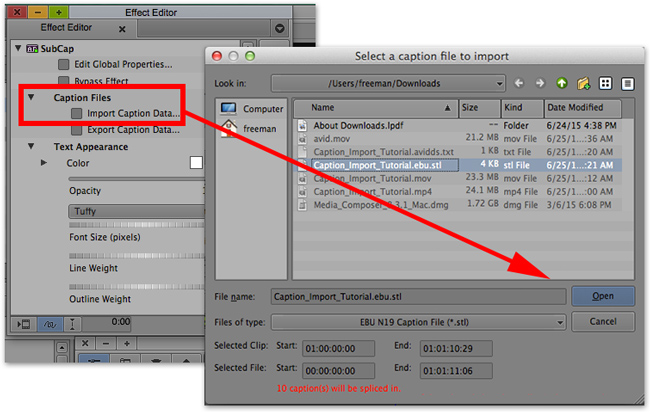Sort files by the Name column
The image size is (650, 412).
(375, 108)
